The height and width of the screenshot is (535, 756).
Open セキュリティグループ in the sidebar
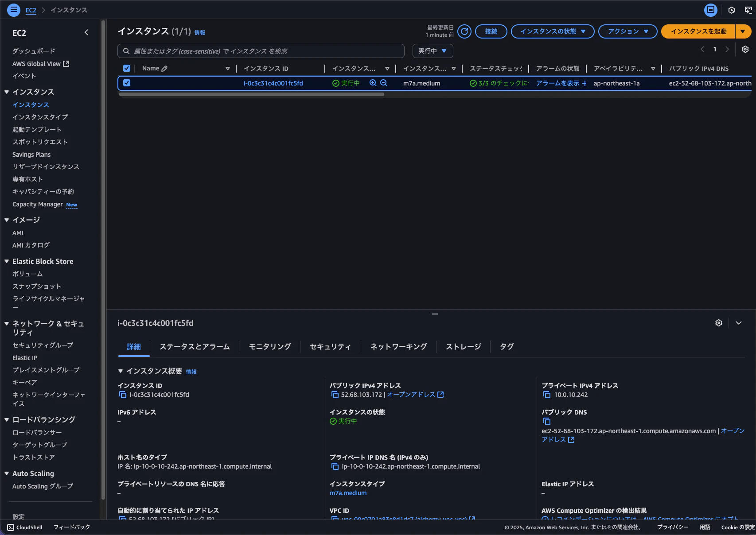coord(43,345)
